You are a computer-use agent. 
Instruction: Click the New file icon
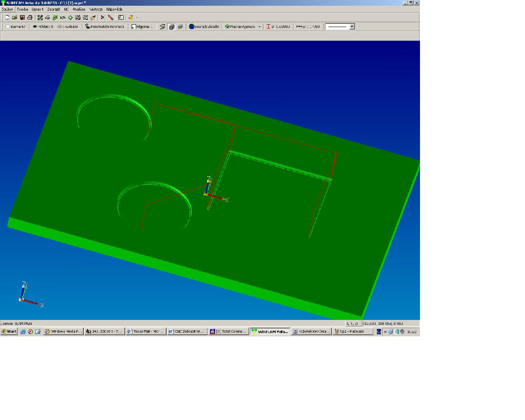(x=7, y=17)
